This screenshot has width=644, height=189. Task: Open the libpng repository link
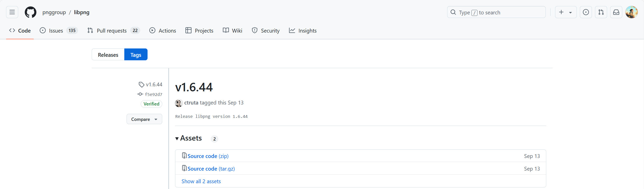[82, 12]
